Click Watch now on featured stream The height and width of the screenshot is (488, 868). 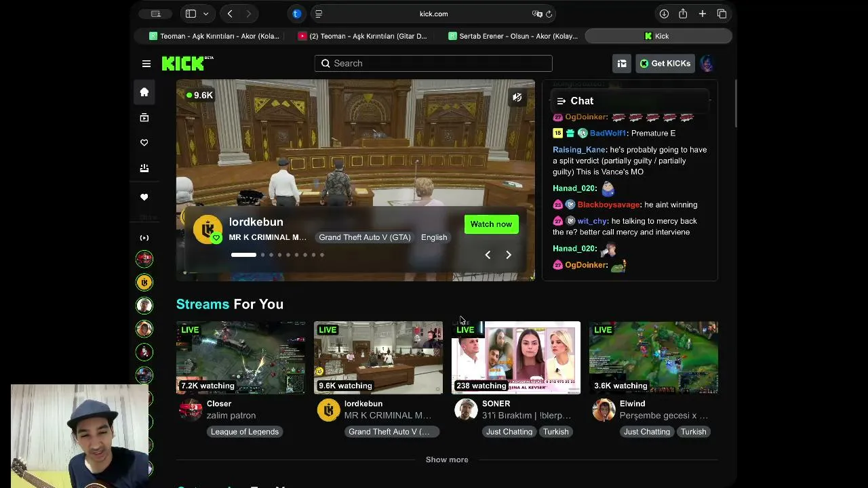click(x=491, y=224)
